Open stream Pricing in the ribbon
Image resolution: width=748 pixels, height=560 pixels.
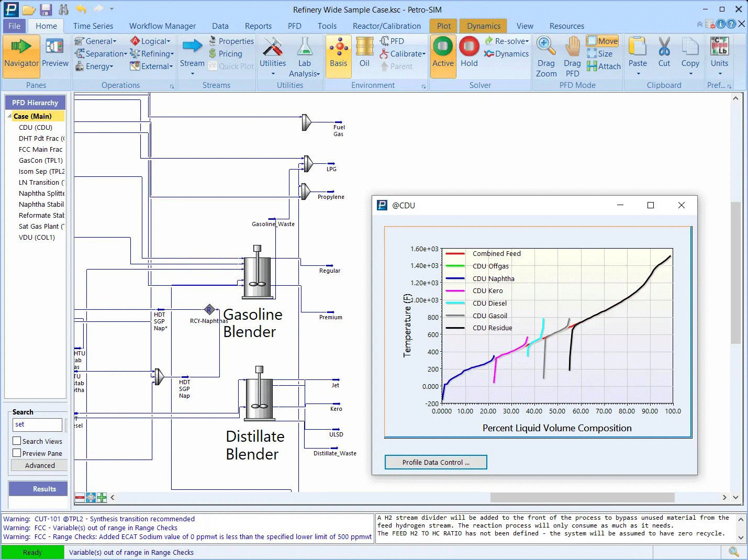pyautogui.click(x=226, y=53)
